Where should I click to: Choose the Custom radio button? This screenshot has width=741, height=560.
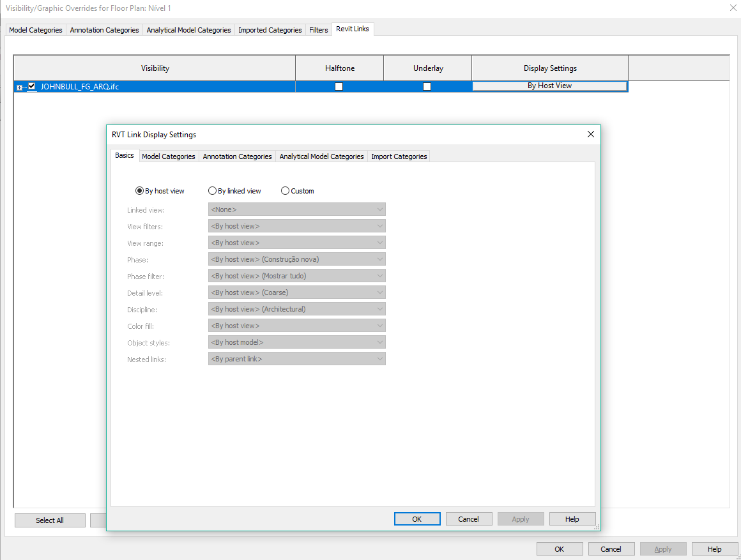286,191
